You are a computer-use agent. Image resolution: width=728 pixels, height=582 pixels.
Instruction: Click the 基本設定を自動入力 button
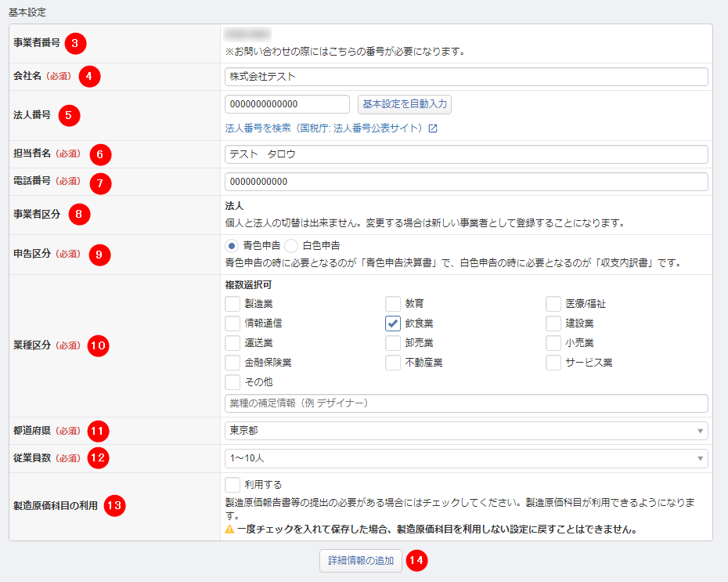coord(405,104)
